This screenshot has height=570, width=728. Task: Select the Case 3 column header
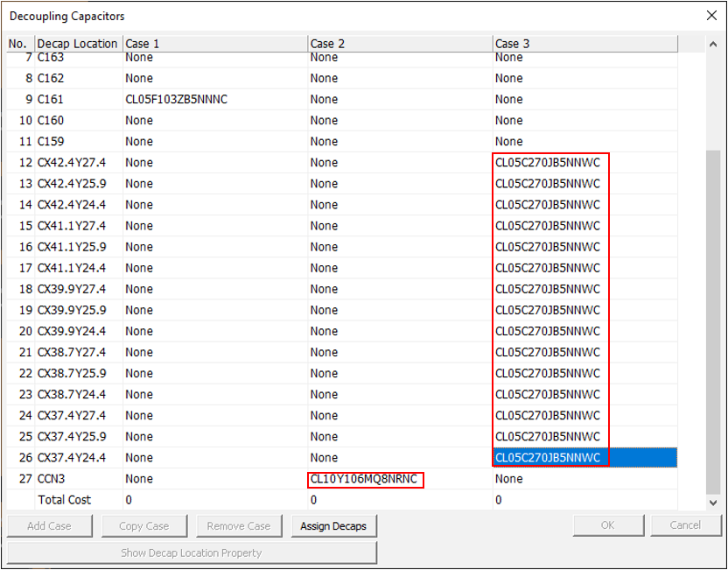[584, 44]
